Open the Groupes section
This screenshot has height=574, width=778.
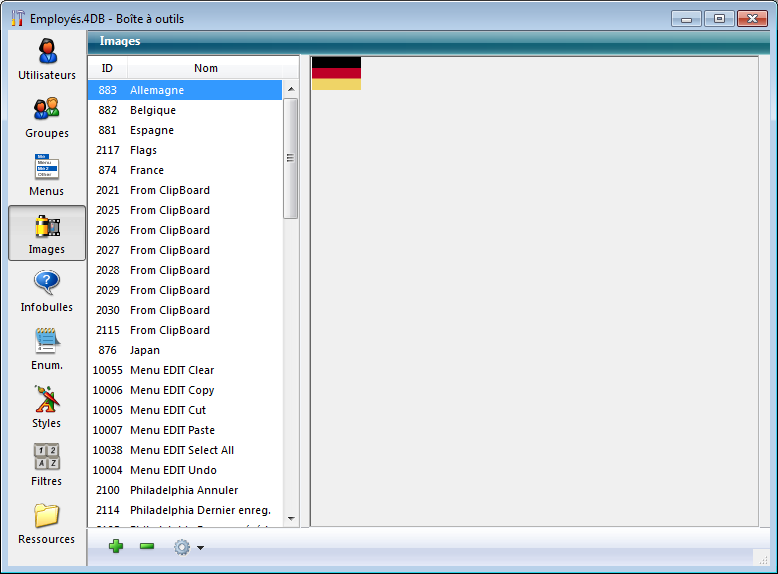click(47, 117)
